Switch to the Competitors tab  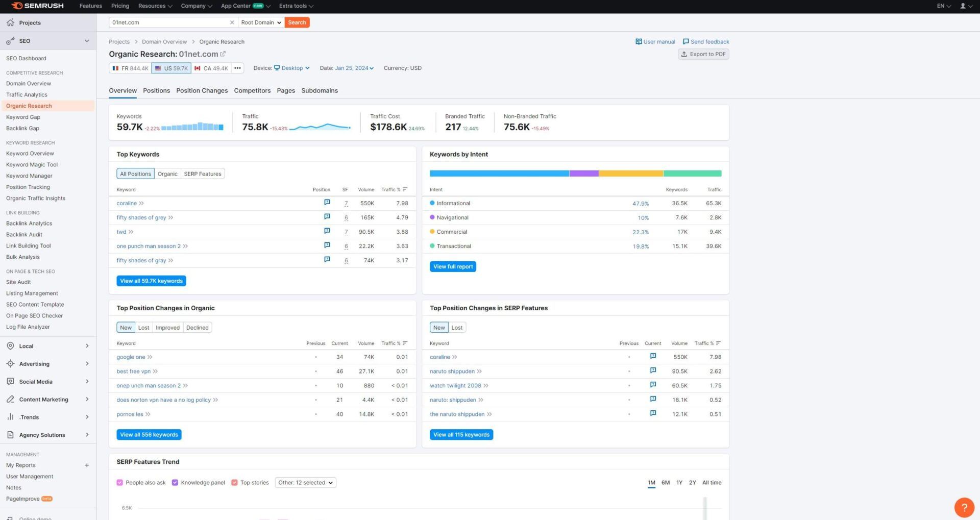tap(252, 91)
